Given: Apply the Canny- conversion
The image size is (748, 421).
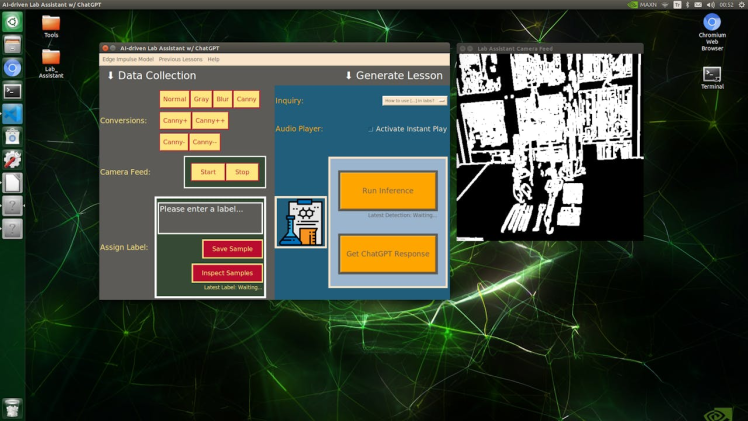Looking at the screenshot, I should (x=174, y=142).
